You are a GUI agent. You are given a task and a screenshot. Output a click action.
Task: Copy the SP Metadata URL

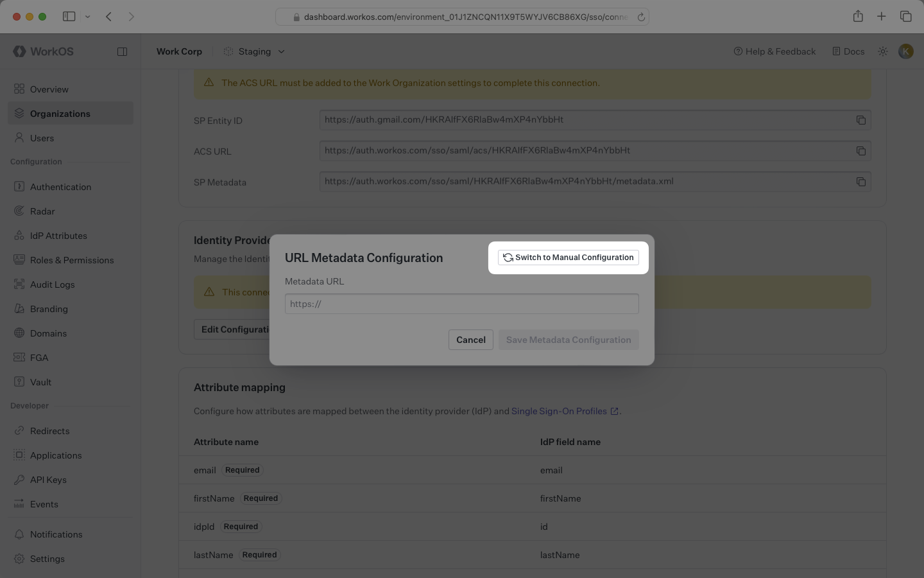tap(860, 182)
